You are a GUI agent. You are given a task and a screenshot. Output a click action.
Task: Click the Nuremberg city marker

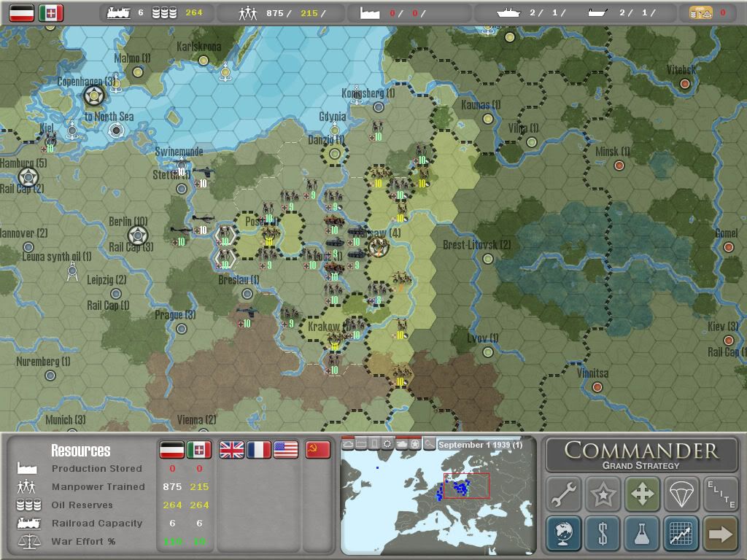coord(50,376)
